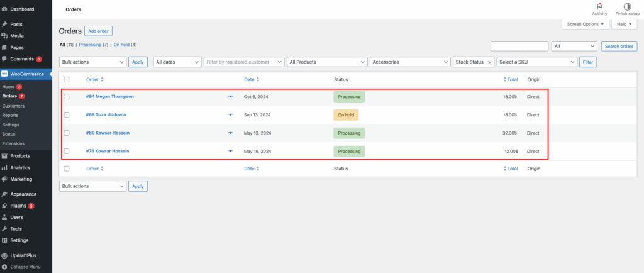Open the Finish setup progress icon
The width and height of the screenshot is (644, 273).
(x=627, y=6)
